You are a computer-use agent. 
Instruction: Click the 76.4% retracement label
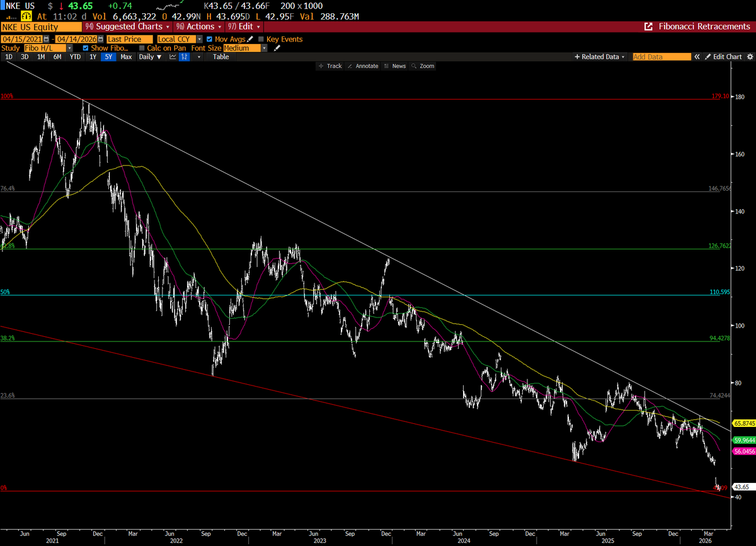point(8,188)
